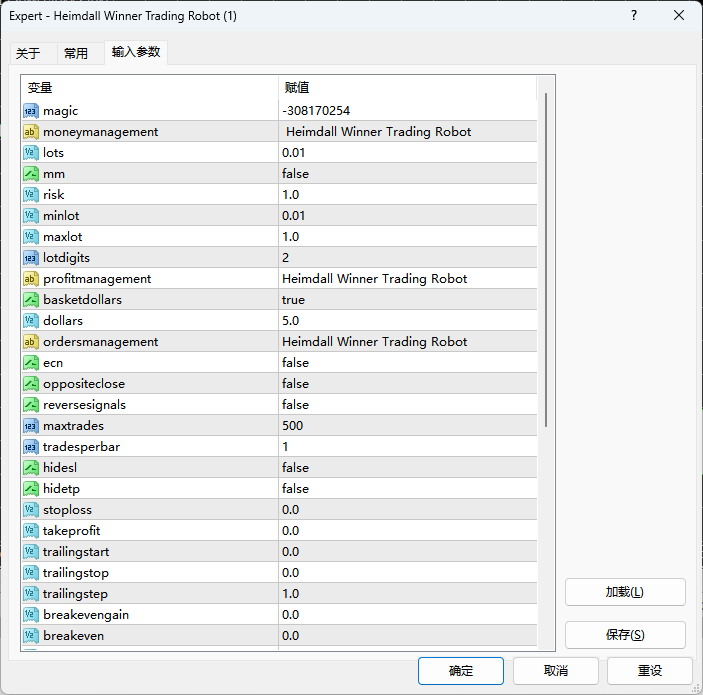Click the string icon next to moneymanagement
This screenshot has height=695, width=703.
click(31, 132)
